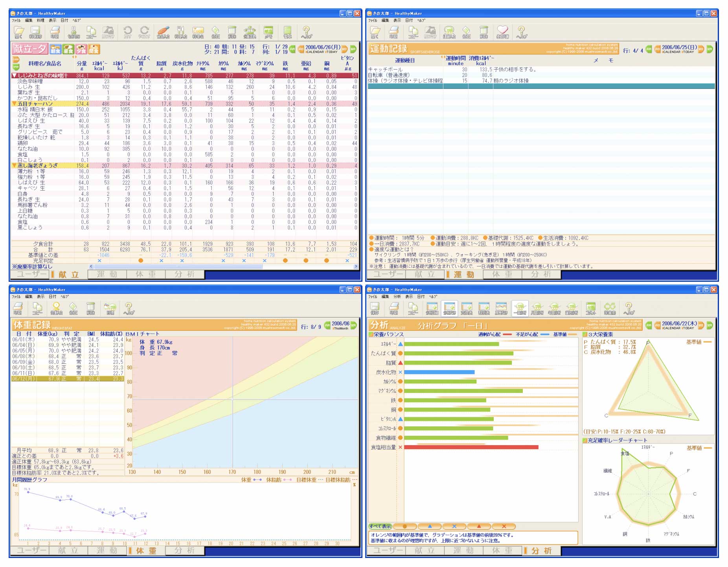Select the キャッチボール exercise row

(x=541, y=69)
